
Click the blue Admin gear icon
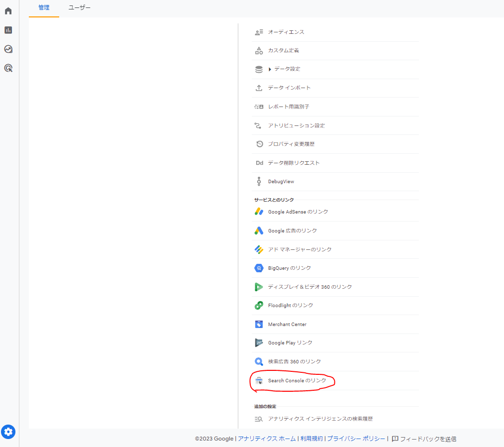[x=8, y=432]
